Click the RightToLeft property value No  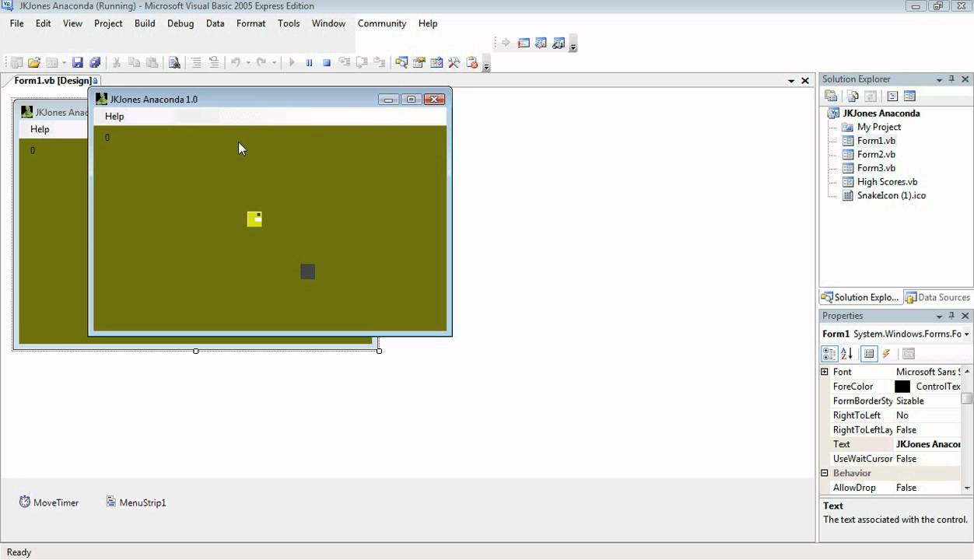(x=927, y=415)
